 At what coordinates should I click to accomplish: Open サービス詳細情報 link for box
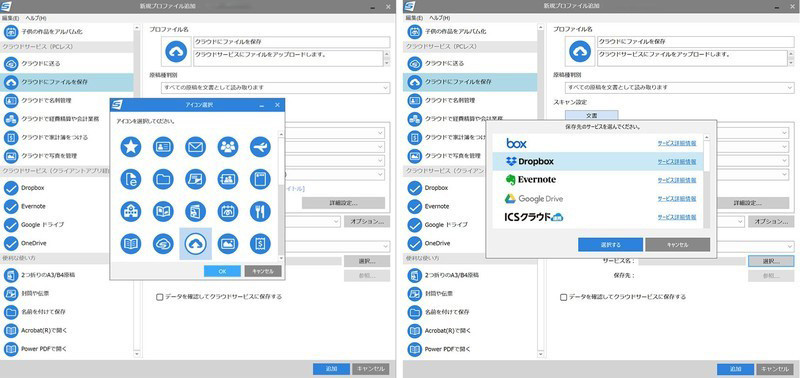[x=677, y=143]
